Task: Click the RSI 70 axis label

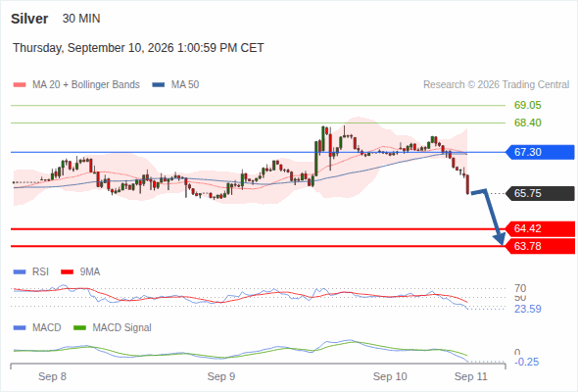Action: (x=520, y=288)
